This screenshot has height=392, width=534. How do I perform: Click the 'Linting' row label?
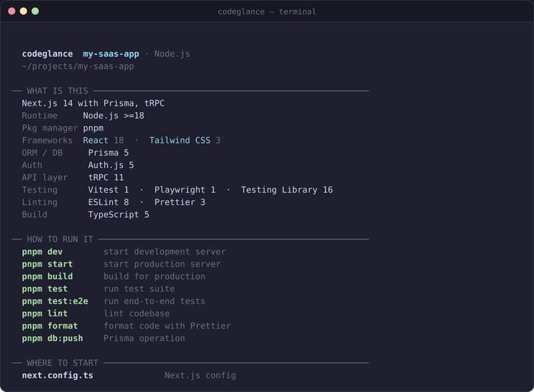pyautogui.click(x=39, y=202)
